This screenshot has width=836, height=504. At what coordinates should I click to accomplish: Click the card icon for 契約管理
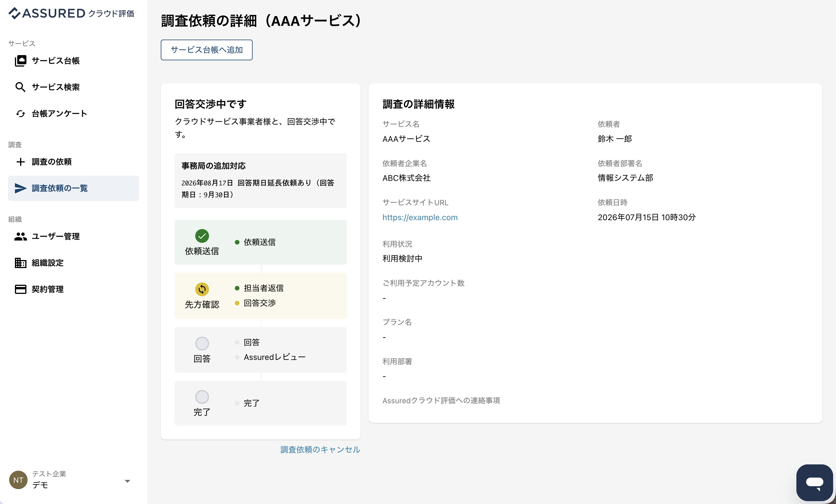coord(20,289)
